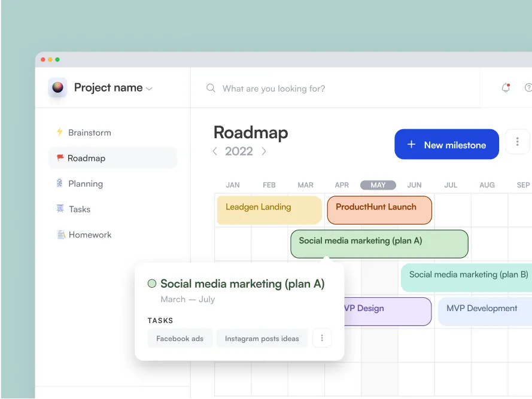Select Brainstorm via its lightning bolt icon
532x399 pixels.
click(60, 132)
